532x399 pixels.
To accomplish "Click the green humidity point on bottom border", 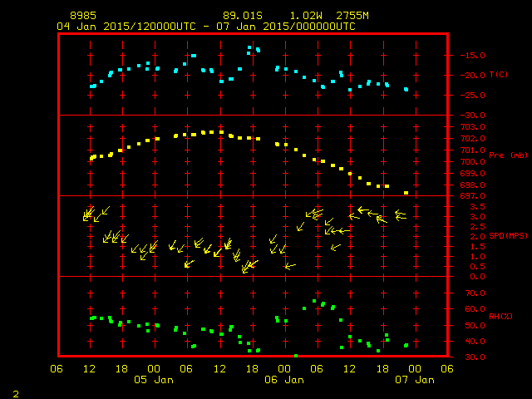I will point(296,356).
